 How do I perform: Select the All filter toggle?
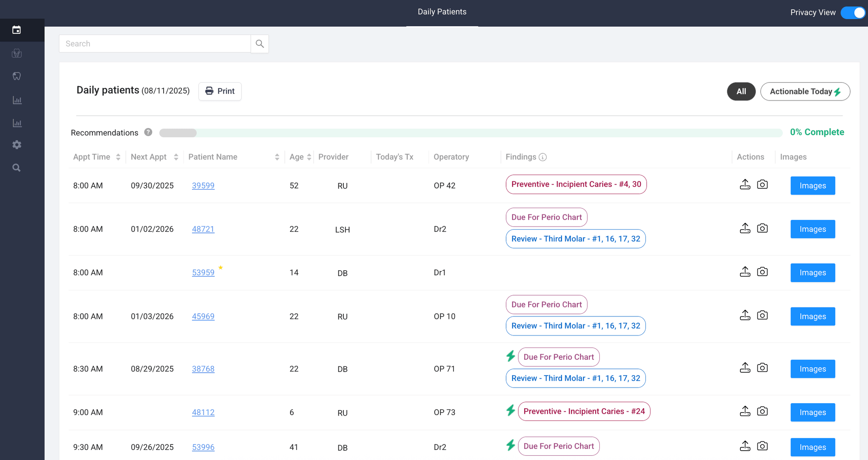(741, 91)
